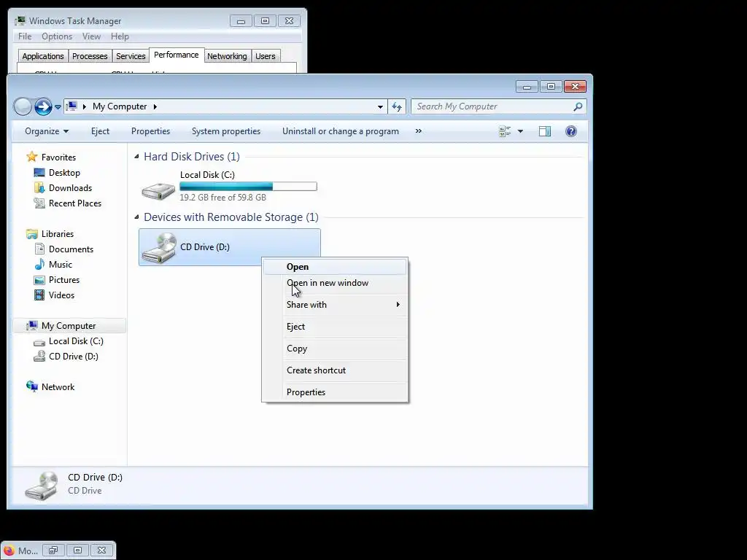Expand the Share with submenu
The image size is (747, 560).
tap(335, 304)
